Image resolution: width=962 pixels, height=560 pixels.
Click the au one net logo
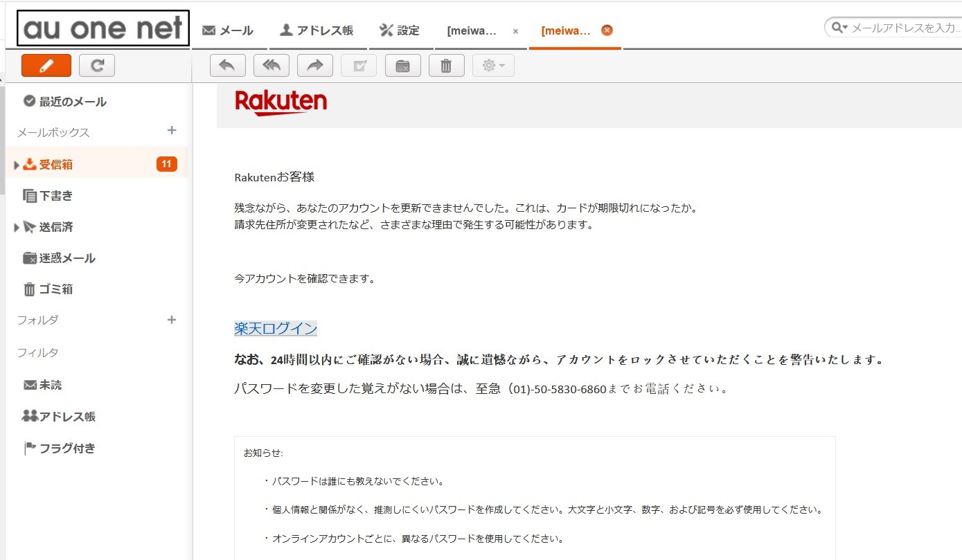pyautogui.click(x=103, y=28)
